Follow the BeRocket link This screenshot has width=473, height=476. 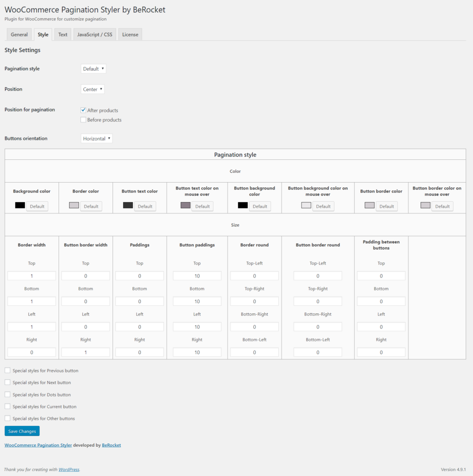coord(112,445)
